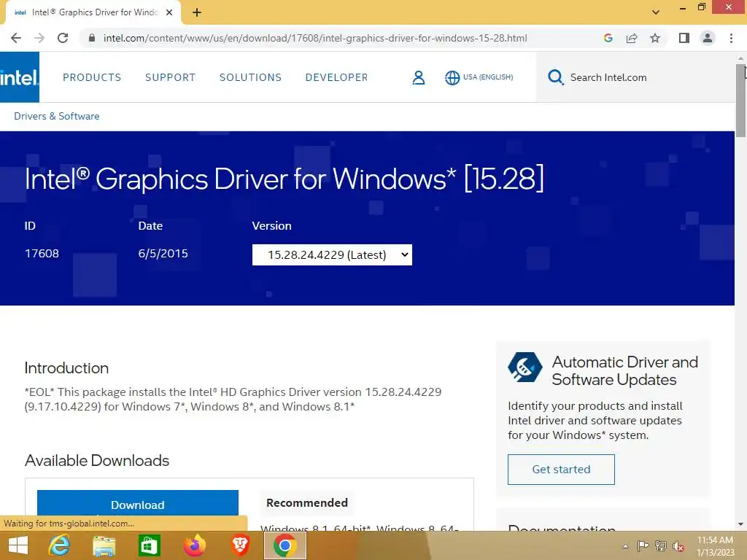Click the ID value 17608
Viewport: 747px width, 560px height.
42,254
